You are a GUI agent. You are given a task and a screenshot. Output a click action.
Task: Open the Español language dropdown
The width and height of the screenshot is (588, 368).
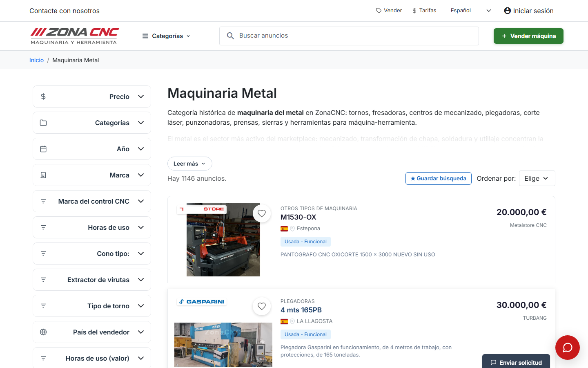tap(471, 11)
